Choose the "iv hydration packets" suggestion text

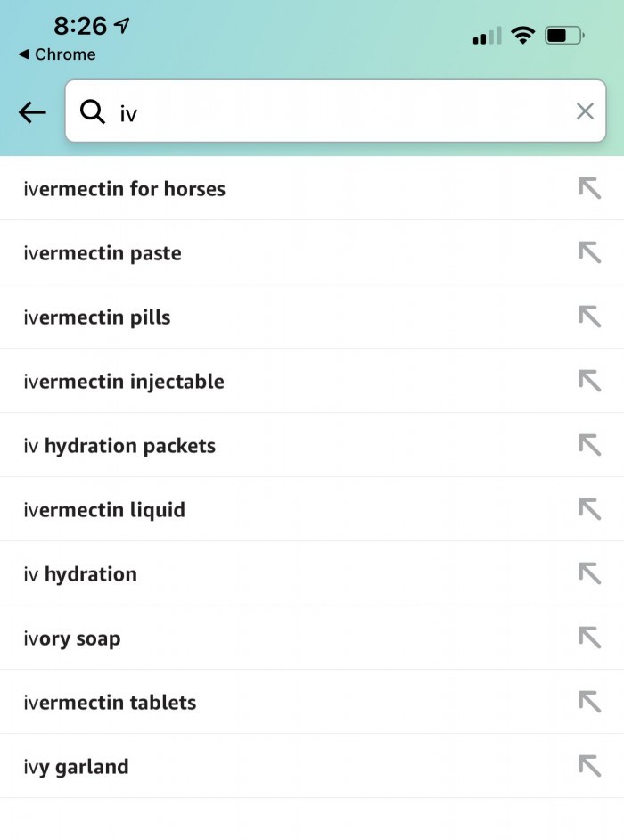coord(119,446)
